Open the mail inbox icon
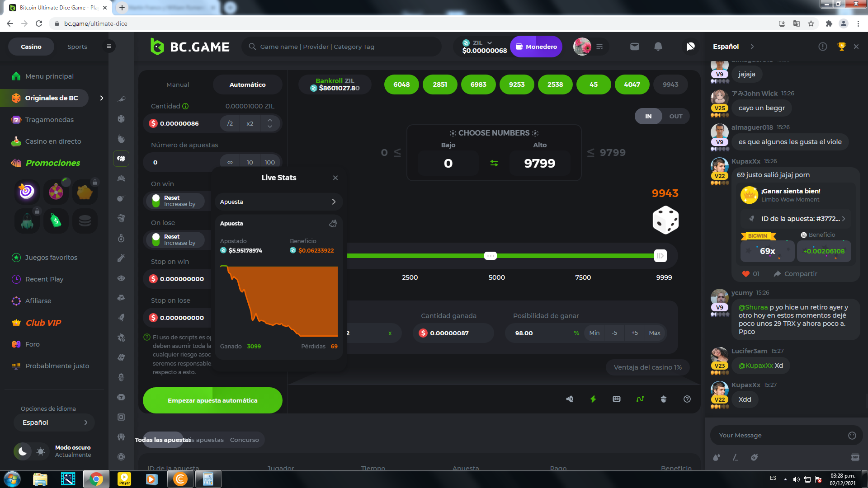Screen dimensions: 868x488 click(635, 47)
